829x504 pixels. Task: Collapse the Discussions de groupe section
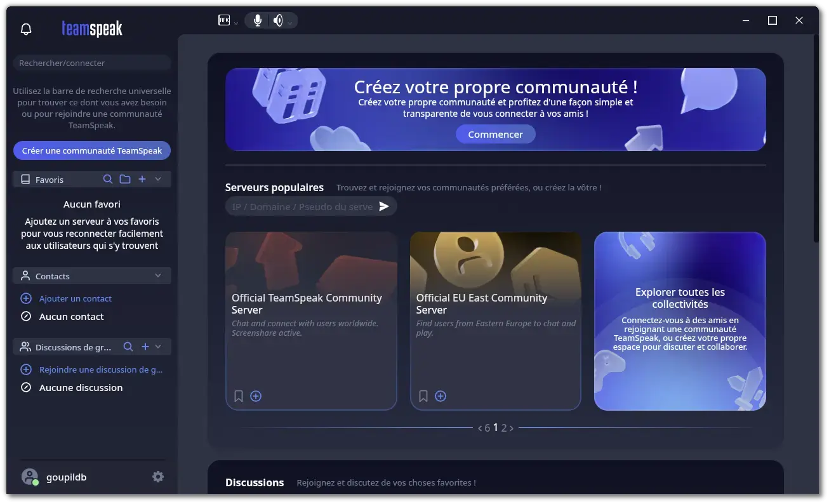click(158, 347)
